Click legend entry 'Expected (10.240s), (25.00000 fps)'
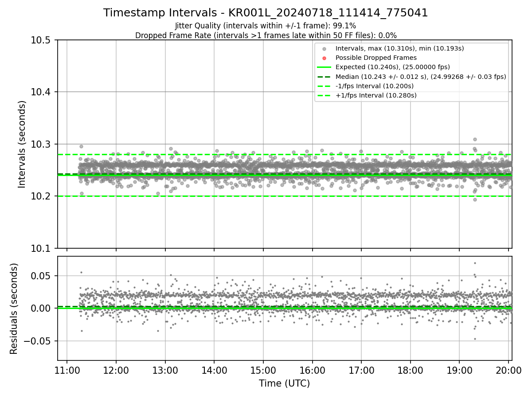This screenshot has width=532, height=399. click(393, 67)
